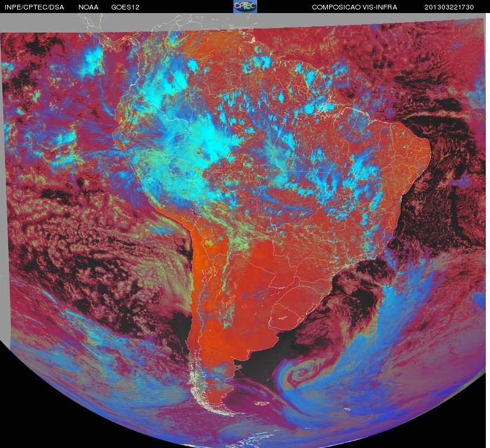Click the 'INPE/CPTEC/DSA' header text
Screen dimensions: 490x448
[34, 7]
